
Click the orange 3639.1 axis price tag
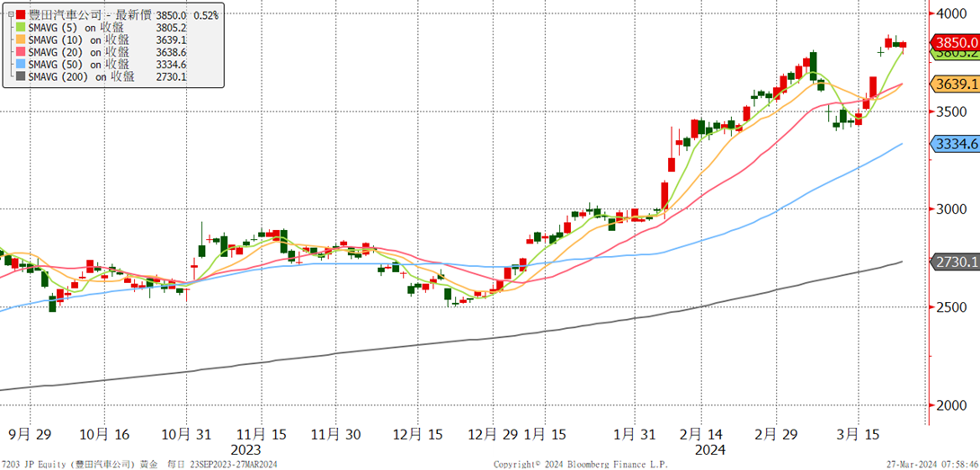tap(956, 84)
